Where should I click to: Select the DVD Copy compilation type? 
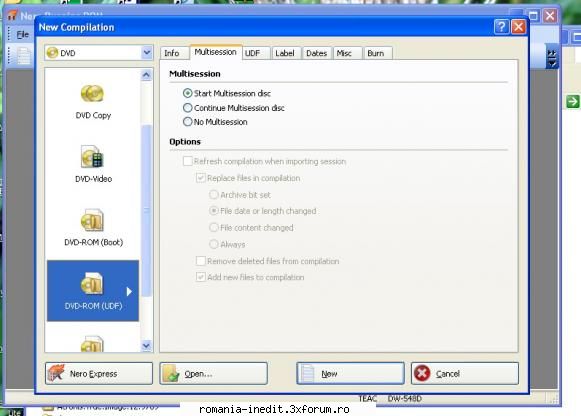tap(93, 102)
